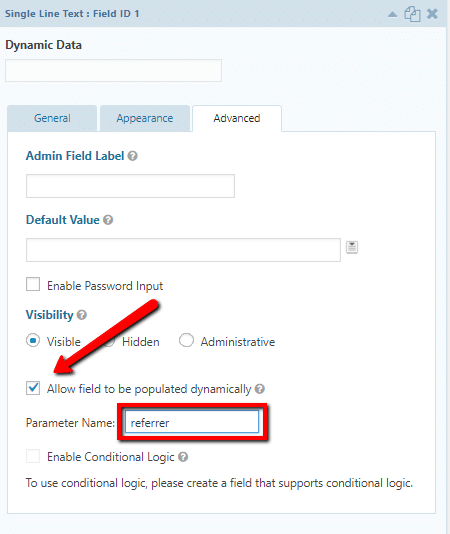Select the Visible radio option
This screenshot has width=450, height=534.
[x=33, y=340]
